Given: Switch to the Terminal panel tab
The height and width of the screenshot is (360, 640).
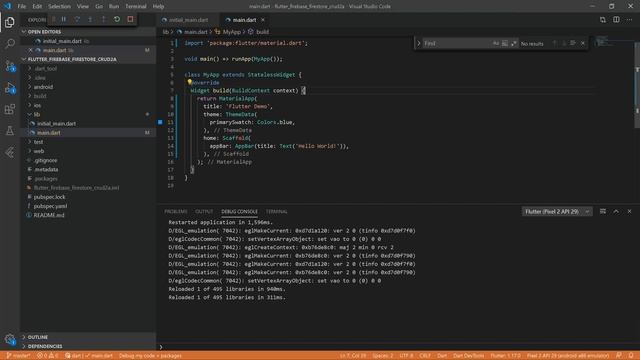Looking at the screenshot, I should click(276, 211).
